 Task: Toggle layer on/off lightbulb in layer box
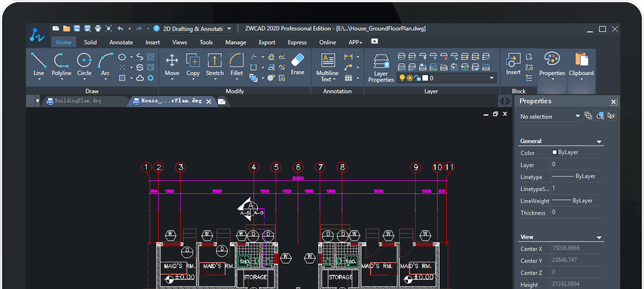[x=402, y=78]
